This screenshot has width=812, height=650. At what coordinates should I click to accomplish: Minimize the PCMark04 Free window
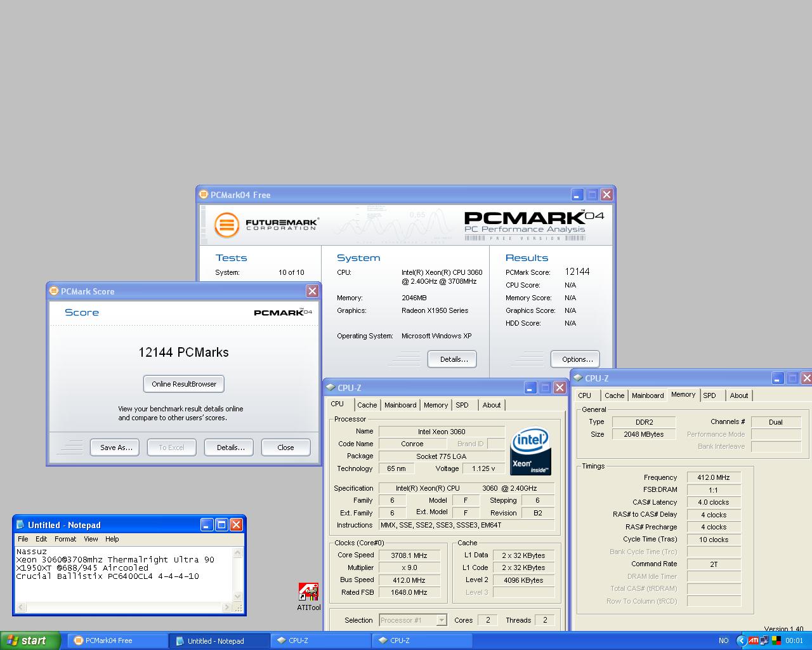pos(577,195)
